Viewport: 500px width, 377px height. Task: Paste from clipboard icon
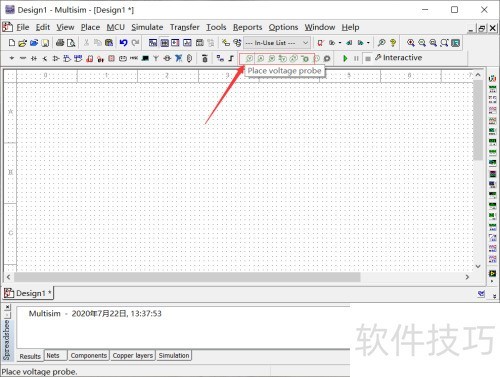pyautogui.click(x=109, y=43)
